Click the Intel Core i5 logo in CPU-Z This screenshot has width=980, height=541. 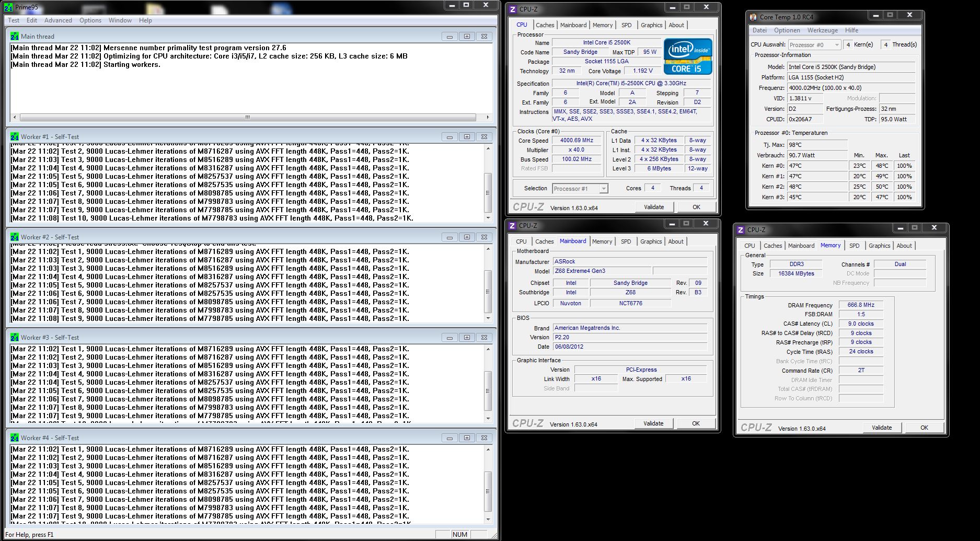tap(688, 56)
